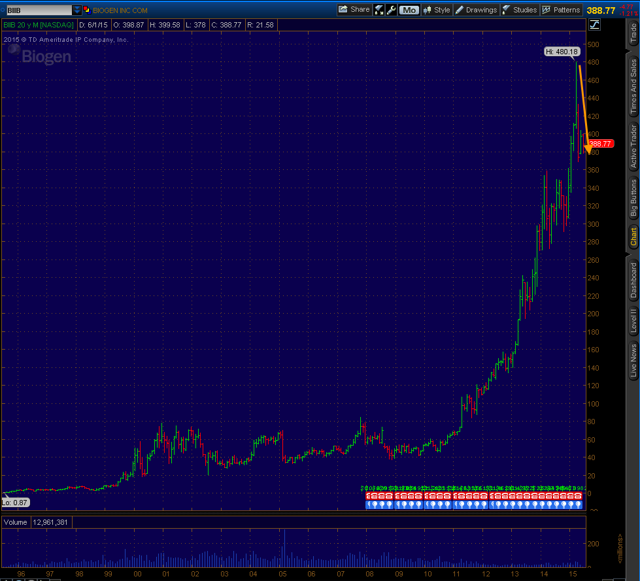Click the BIOGEN INC COM company name
The image size is (640, 581).
click(x=120, y=10)
